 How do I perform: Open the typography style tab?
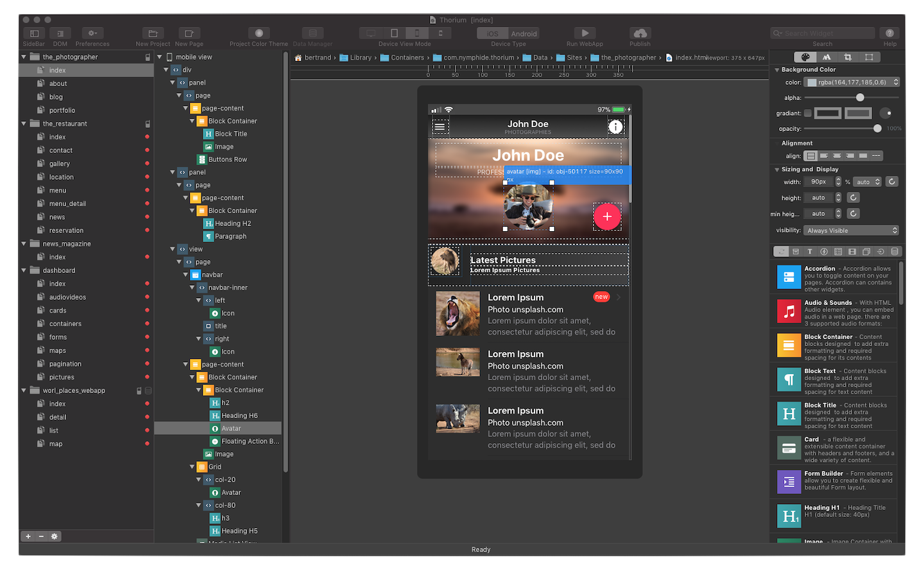tap(826, 57)
